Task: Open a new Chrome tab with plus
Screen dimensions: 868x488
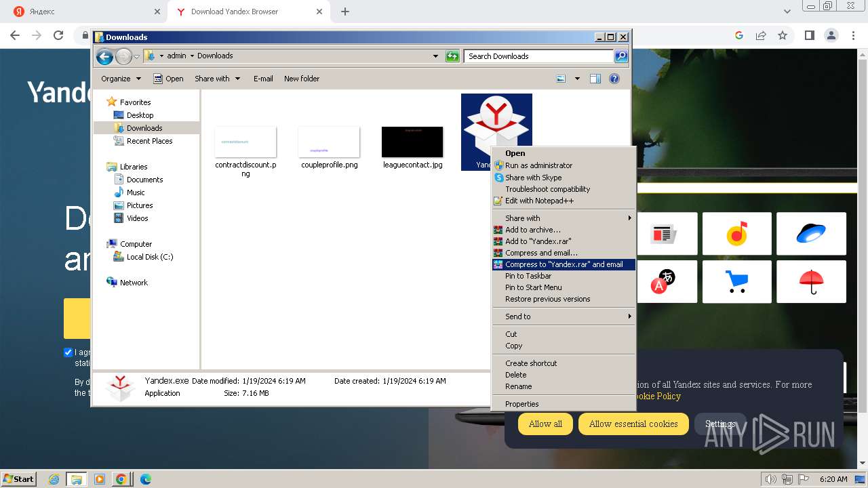Action: [x=345, y=12]
